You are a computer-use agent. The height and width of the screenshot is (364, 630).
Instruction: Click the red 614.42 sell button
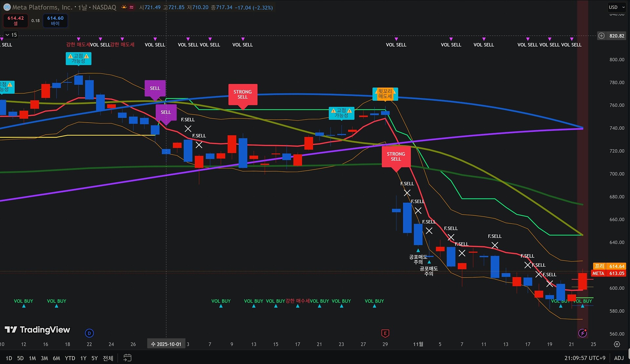[x=16, y=20]
